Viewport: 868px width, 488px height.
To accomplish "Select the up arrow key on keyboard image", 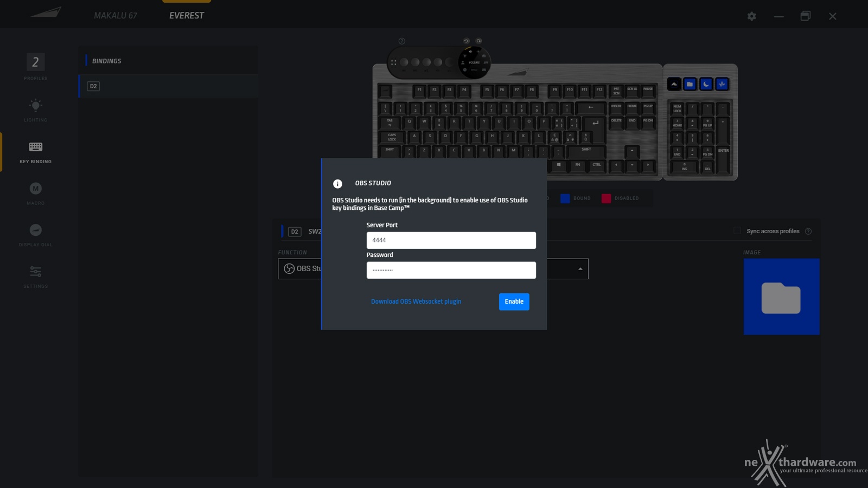I will tap(631, 151).
